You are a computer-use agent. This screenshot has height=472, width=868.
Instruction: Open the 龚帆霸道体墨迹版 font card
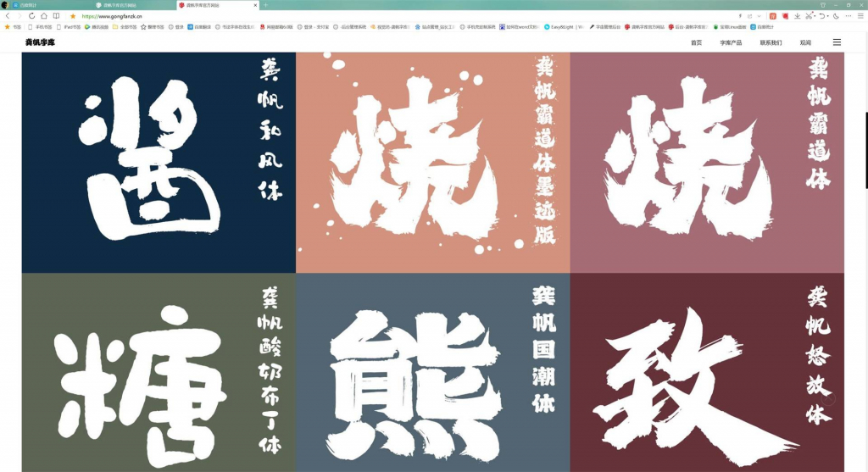point(433,163)
